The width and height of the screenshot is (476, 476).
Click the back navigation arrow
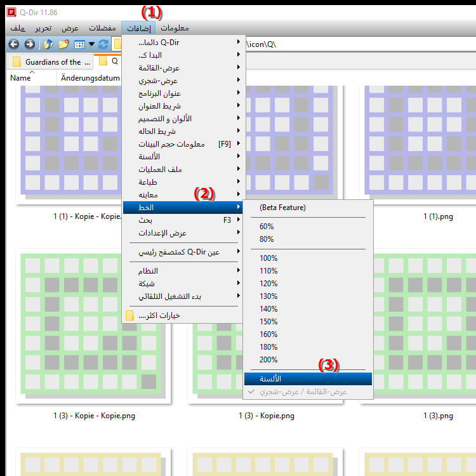point(14,44)
